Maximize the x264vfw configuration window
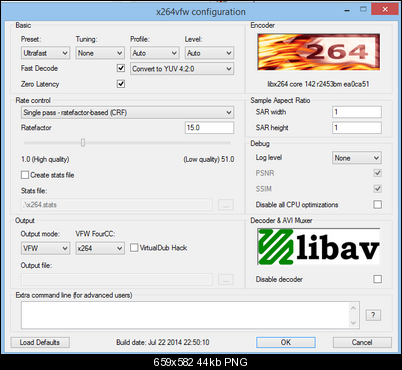Screen dimensions: 402x370 click(x=363, y=9)
